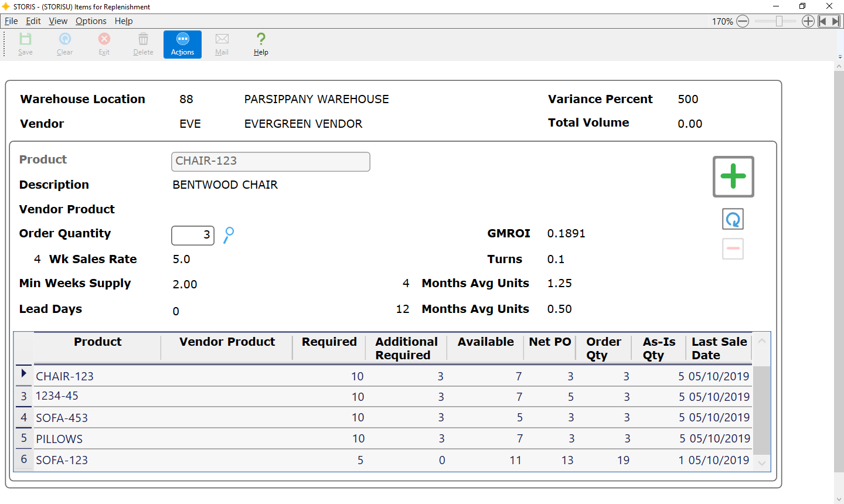
Task: Select row 3 header for 1234-45
Action: pos(23,396)
